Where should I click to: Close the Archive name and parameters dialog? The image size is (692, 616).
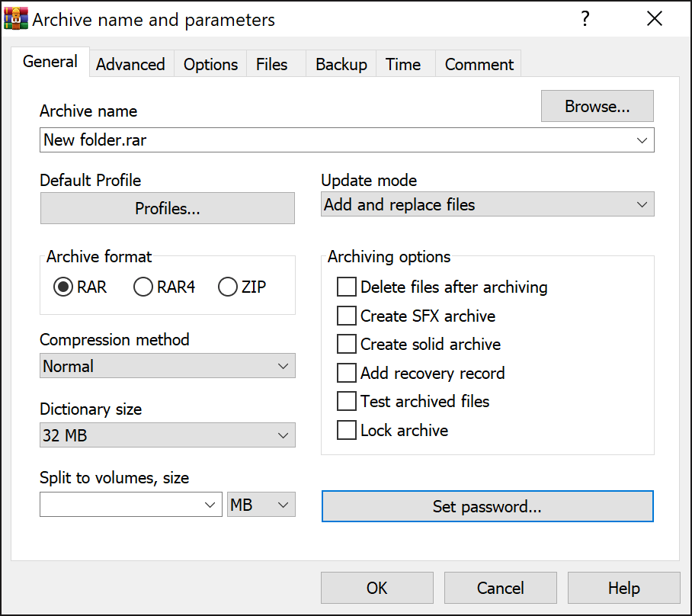click(655, 18)
